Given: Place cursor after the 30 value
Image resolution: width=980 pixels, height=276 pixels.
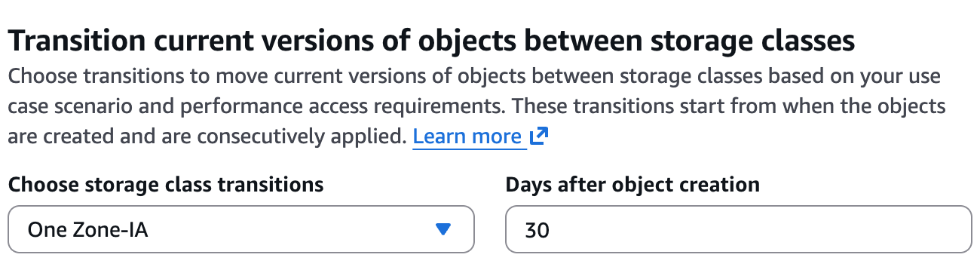Looking at the screenshot, I should click(x=551, y=230).
